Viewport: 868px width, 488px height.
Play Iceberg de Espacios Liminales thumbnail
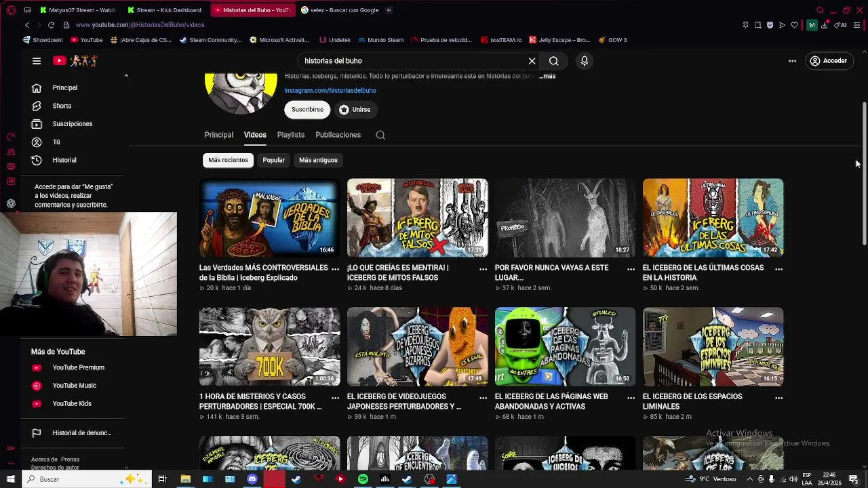click(x=713, y=346)
